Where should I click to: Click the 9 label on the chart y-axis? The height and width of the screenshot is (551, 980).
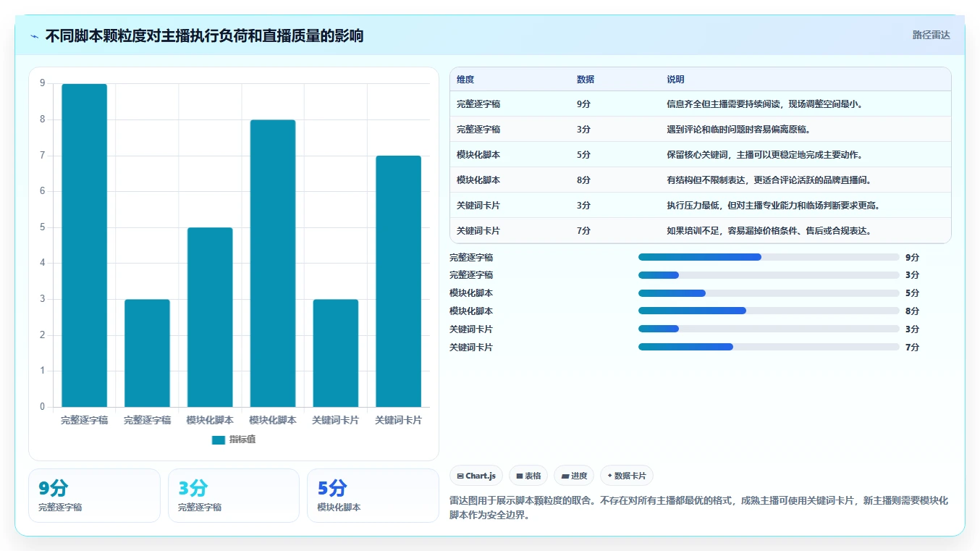(42, 84)
